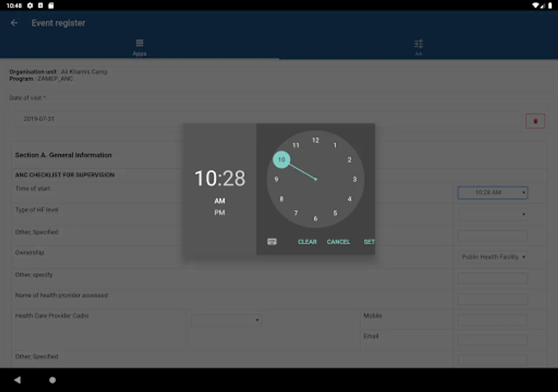Open the Ownership Public Health Facility dropdown

point(493,257)
